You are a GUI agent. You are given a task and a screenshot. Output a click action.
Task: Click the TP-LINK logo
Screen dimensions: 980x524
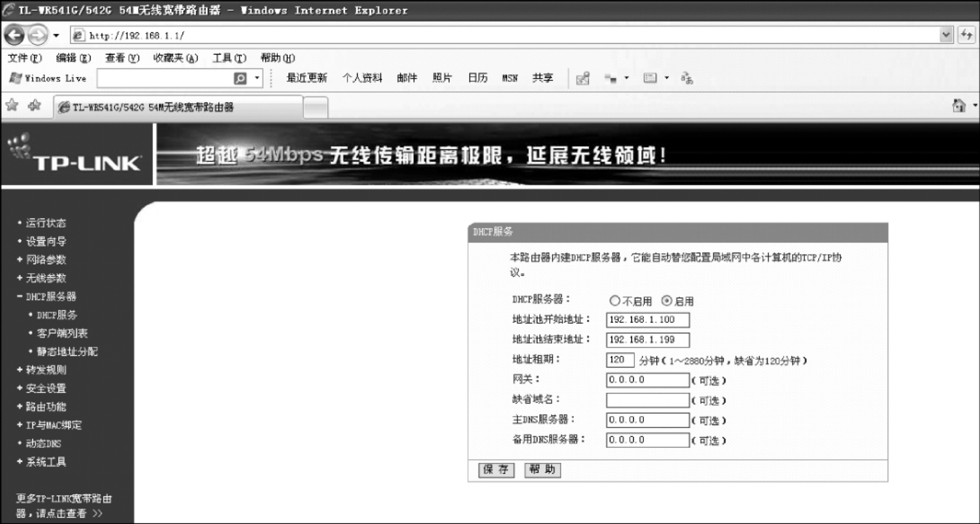[75, 155]
